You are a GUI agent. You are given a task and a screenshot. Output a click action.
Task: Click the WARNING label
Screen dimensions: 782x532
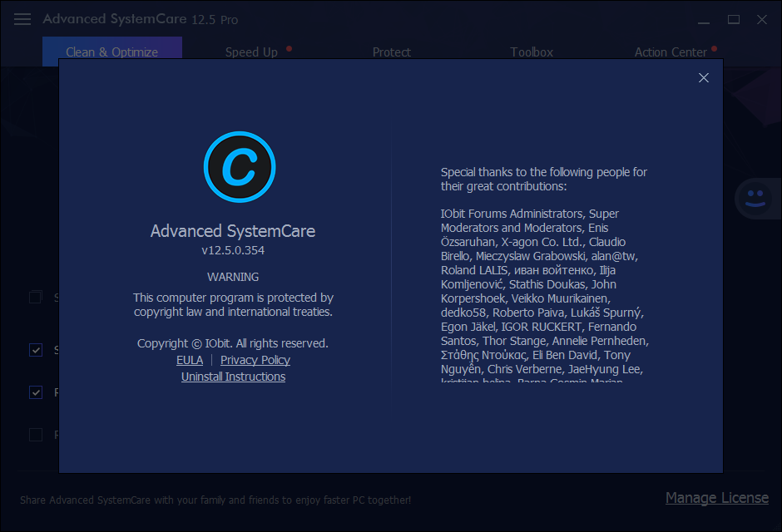pos(233,277)
